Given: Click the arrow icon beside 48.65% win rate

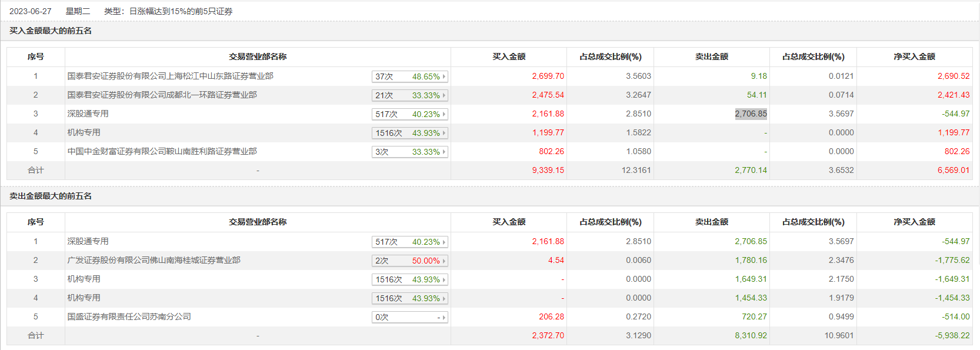Looking at the screenshot, I should point(444,76).
